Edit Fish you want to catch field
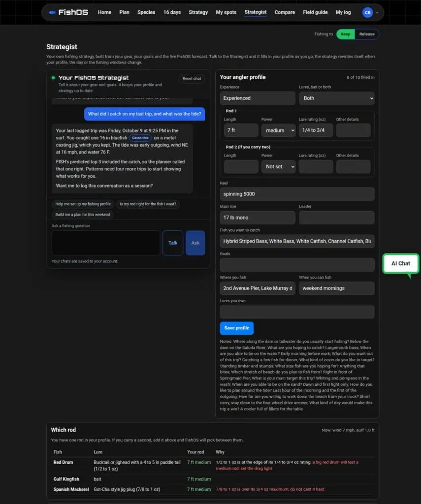Image resolution: width=421 pixels, height=504 pixels. (297, 241)
